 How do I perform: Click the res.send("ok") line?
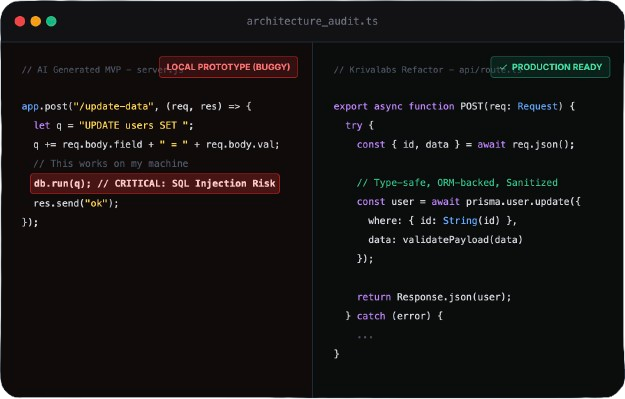[76, 203]
